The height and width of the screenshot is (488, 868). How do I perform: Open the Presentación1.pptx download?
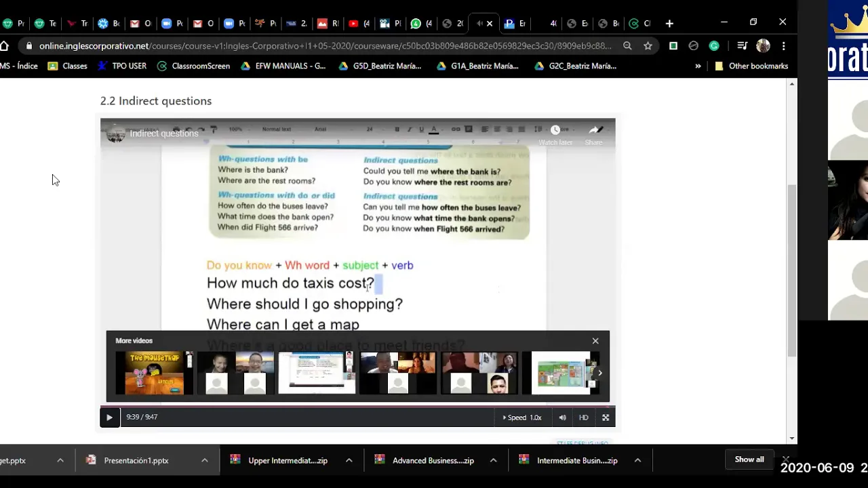[136, 460]
